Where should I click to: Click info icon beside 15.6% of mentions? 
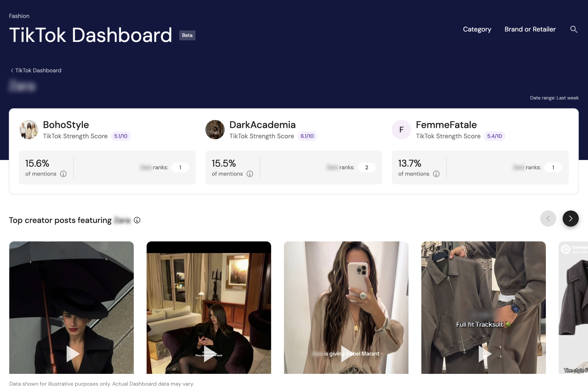pos(63,174)
